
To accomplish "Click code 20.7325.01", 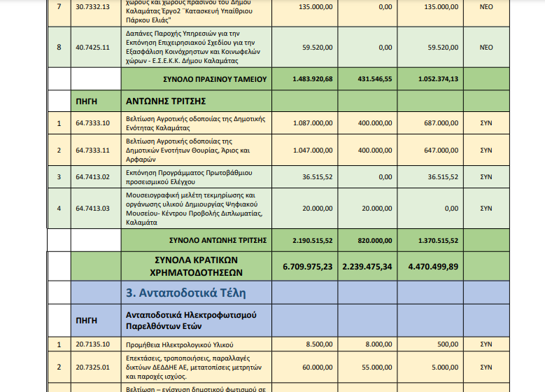I will click(x=92, y=367).
